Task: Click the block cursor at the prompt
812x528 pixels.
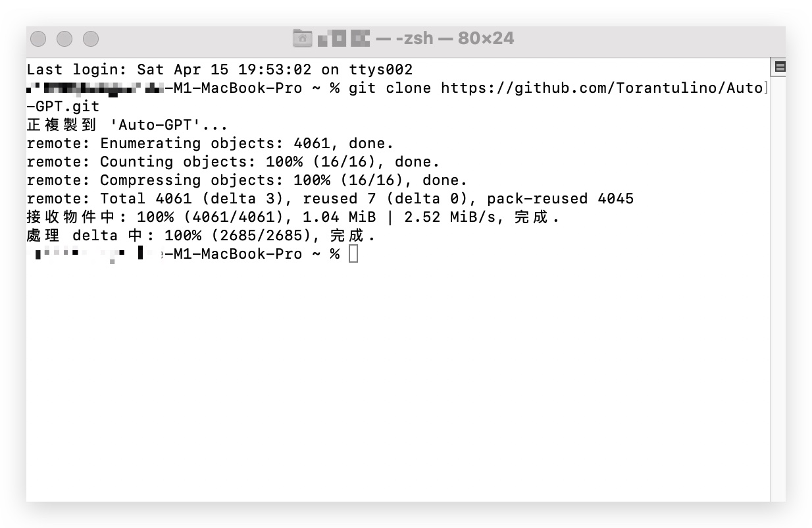Action: click(x=353, y=254)
